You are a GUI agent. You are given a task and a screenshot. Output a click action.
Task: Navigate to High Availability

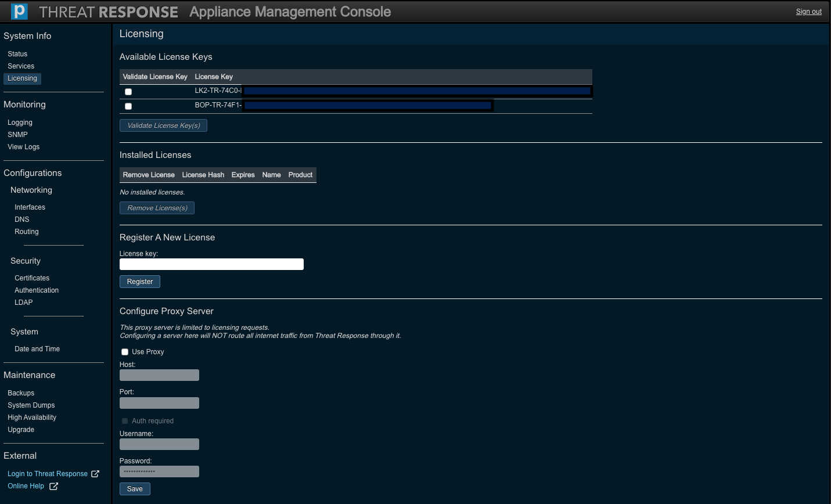pyautogui.click(x=32, y=417)
